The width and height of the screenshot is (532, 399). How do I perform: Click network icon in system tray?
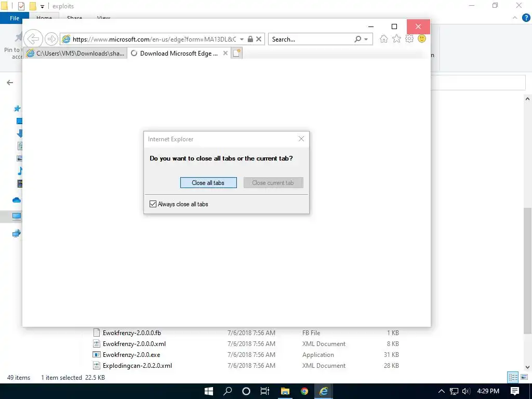pyautogui.click(x=454, y=391)
